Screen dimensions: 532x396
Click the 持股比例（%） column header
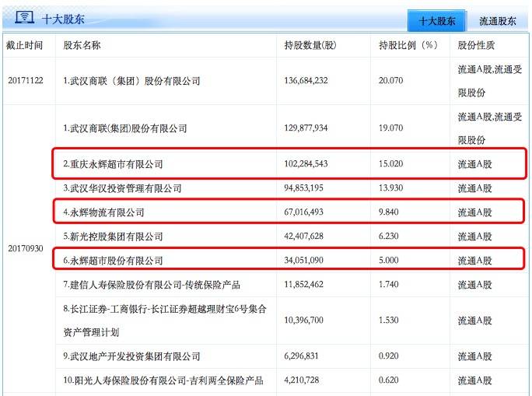coord(408,45)
